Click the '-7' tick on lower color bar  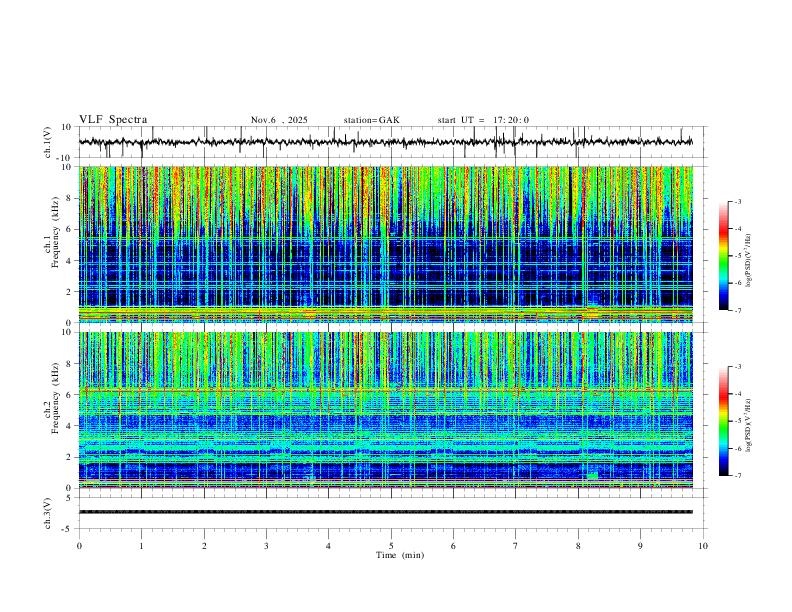[738, 476]
